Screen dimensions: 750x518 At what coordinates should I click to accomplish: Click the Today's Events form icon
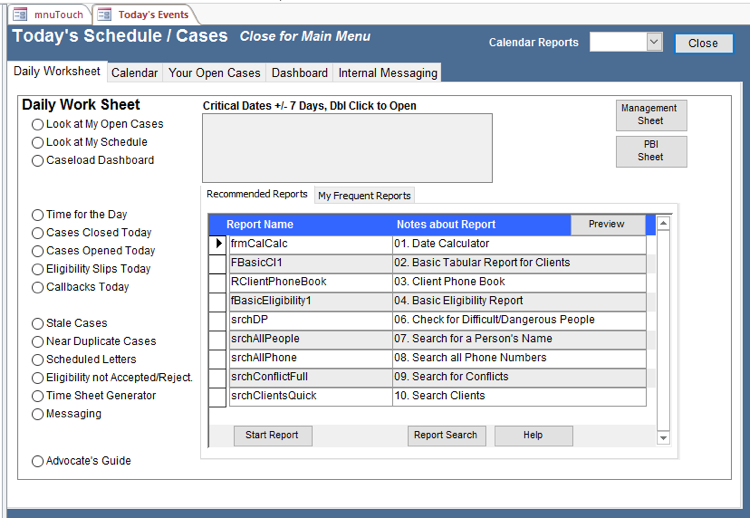click(x=104, y=15)
